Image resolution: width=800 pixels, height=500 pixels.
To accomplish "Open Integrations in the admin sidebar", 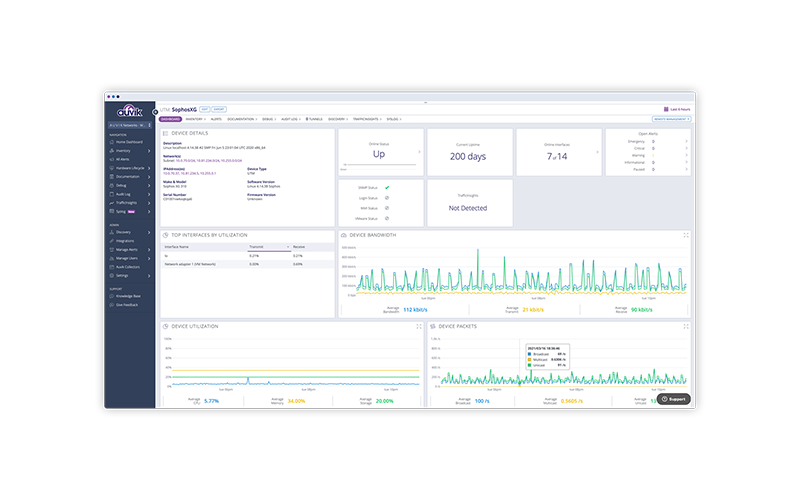I will pyautogui.click(x=125, y=241).
